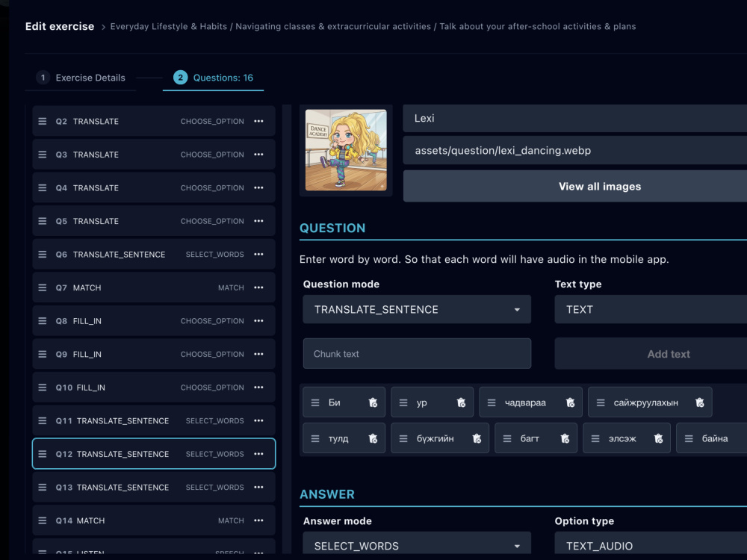This screenshot has width=747, height=560.
Task: Select question Q13 TRANSLATE_SENTENCE in list
Action: [x=154, y=488]
